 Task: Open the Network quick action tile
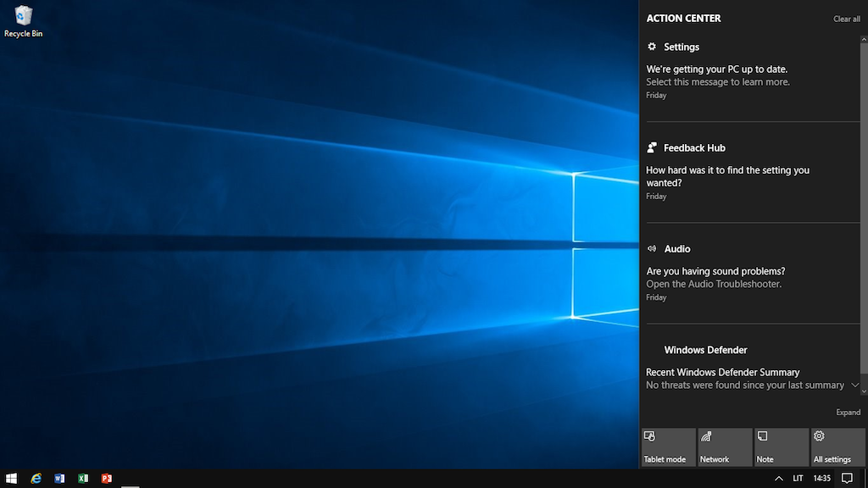724,447
